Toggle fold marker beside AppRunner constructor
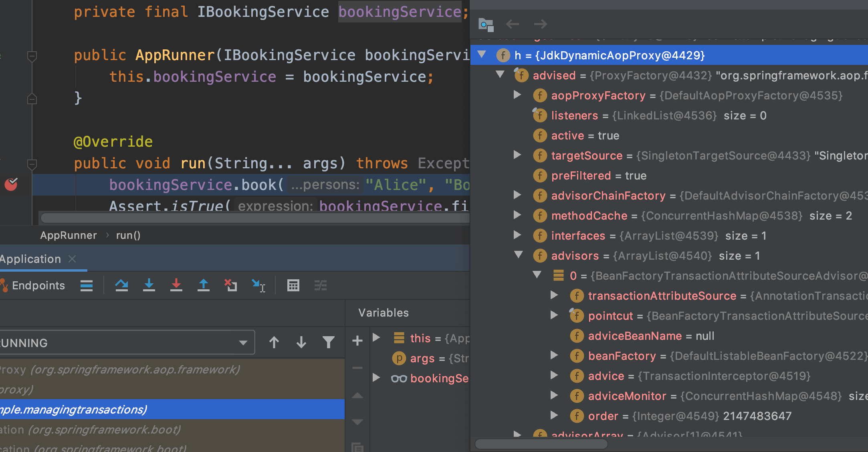868x452 pixels. click(x=32, y=56)
